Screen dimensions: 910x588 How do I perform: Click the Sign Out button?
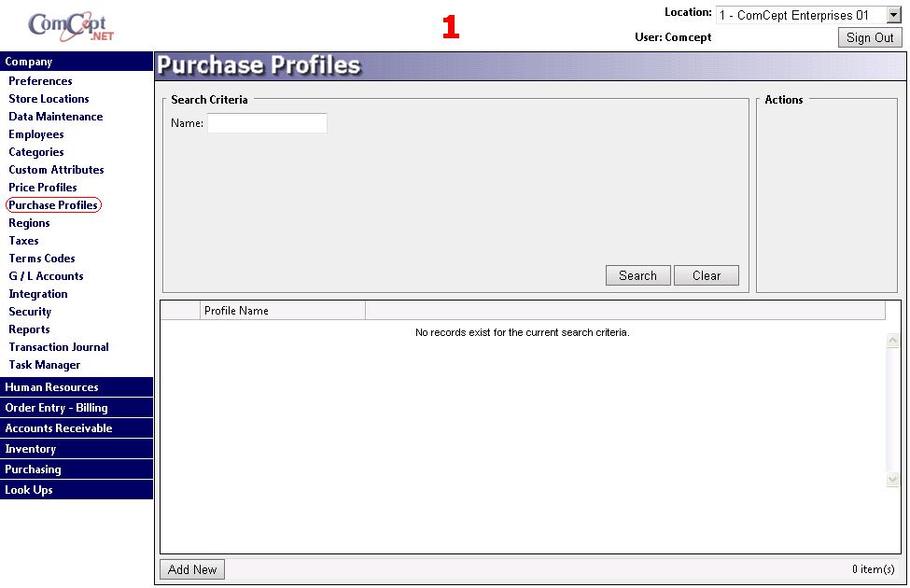tap(870, 37)
